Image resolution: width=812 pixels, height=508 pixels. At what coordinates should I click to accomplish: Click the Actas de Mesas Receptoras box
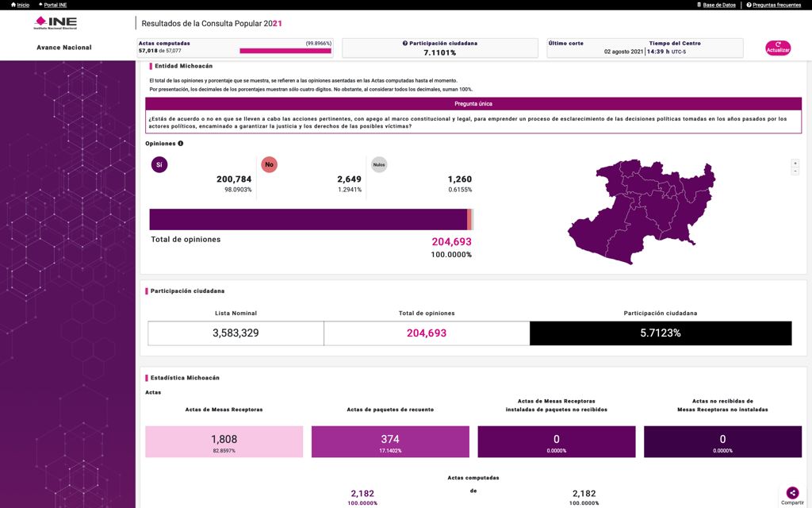(x=224, y=441)
